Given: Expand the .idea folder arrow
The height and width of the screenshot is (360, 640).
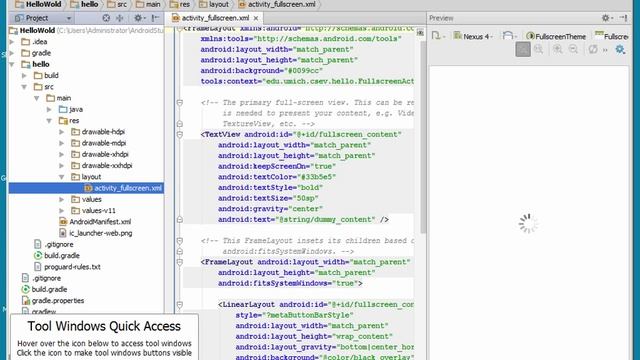Looking at the screenshot, I should point(12,42).
